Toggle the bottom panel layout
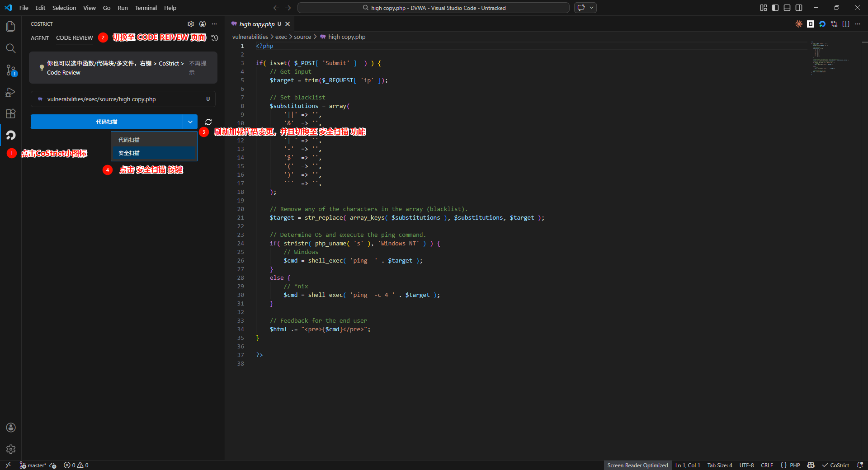The height and width of the screenshot is (470, 868). point(787,8)
